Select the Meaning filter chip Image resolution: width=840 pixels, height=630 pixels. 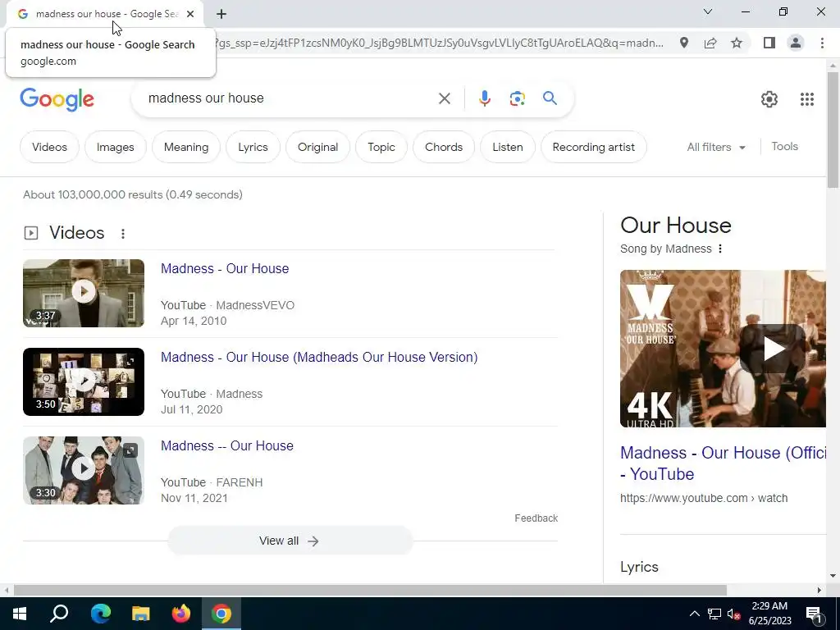[186, 147]
